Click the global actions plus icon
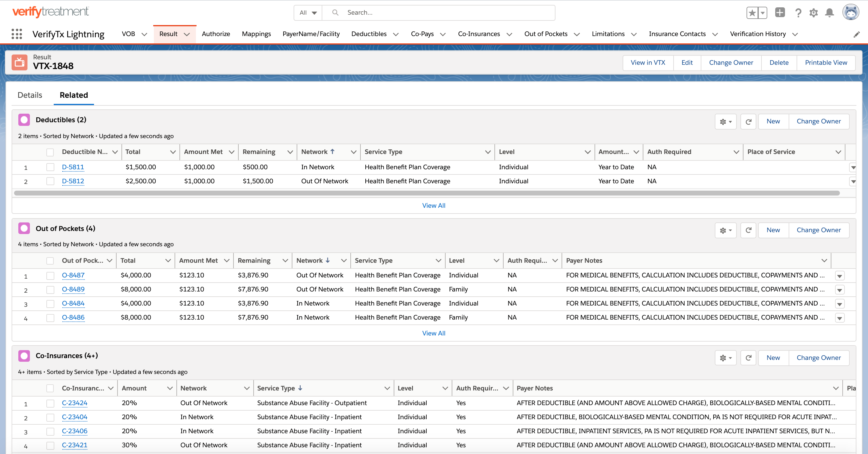Image resolution: width=868 pixels, height=454 pixels. click(x=780, y=13)
